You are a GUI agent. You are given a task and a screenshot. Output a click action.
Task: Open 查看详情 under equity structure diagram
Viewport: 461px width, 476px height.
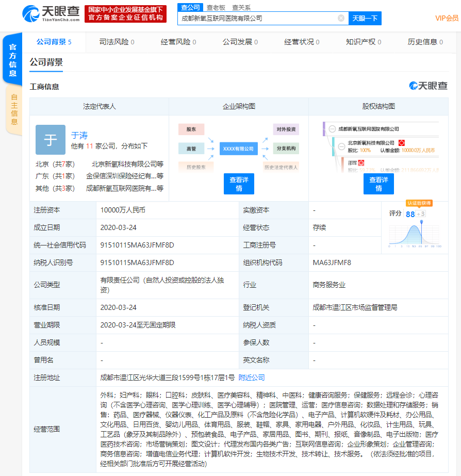click(378, 184)
